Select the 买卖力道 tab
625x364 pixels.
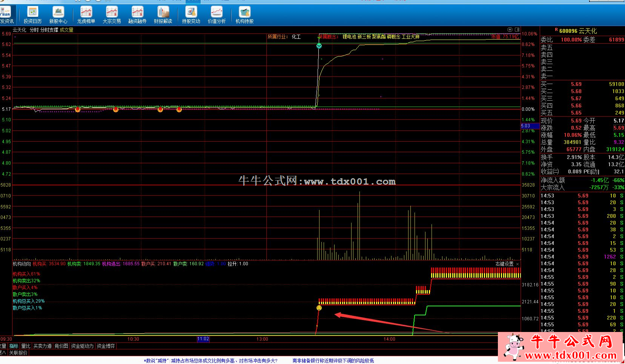[x=42, y=346]
